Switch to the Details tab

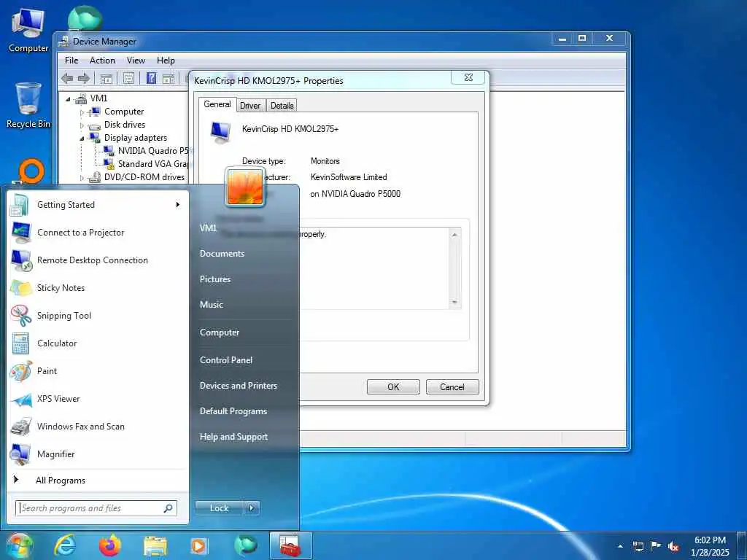282,106
